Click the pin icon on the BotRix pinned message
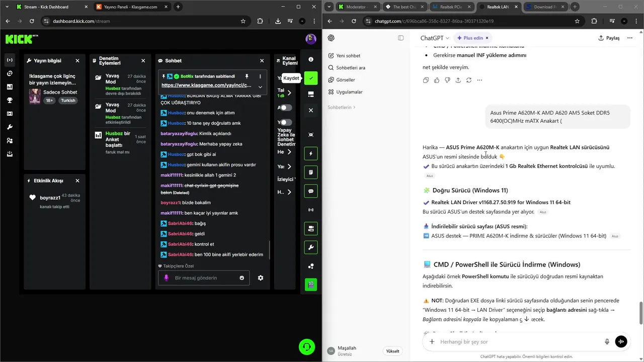The image size is (644, 362). click(x=247, y=76)
